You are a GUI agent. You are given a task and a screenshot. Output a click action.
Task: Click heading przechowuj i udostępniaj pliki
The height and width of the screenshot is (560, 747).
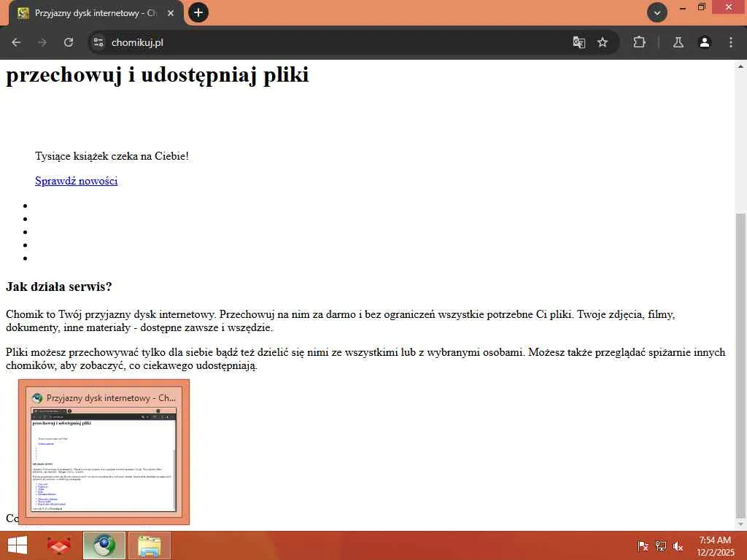point(158,75)
